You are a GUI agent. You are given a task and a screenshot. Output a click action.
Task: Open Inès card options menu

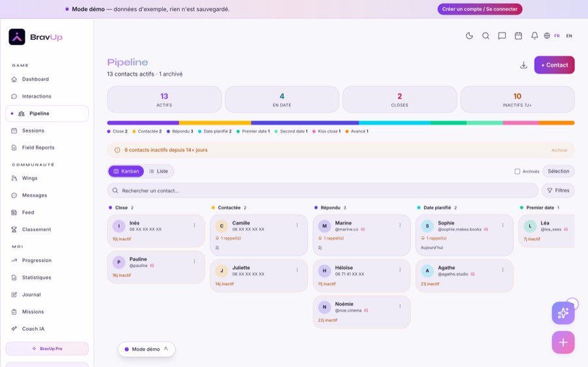coord(194,225)
